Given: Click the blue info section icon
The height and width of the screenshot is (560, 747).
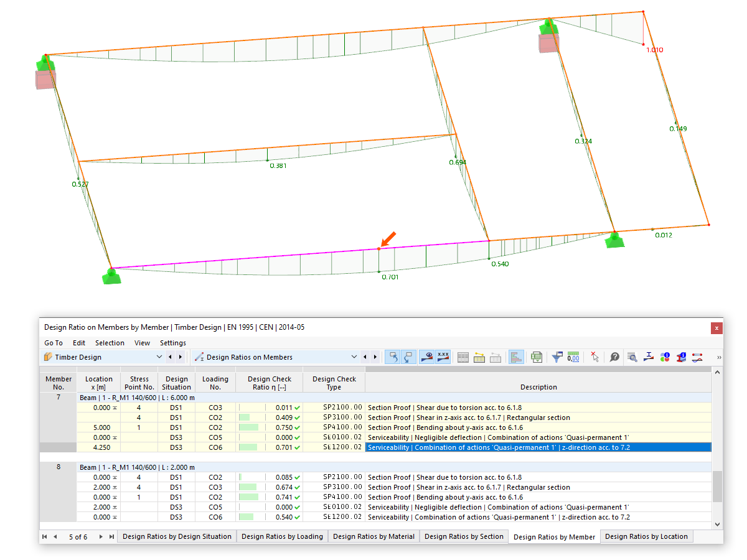Looking at the screenshot, I should click(681, 357).
